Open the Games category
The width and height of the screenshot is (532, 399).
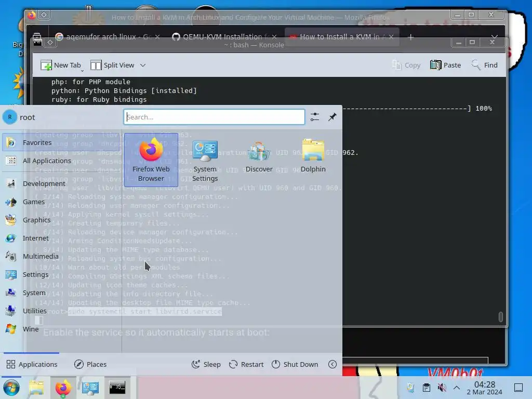point(61,202)
